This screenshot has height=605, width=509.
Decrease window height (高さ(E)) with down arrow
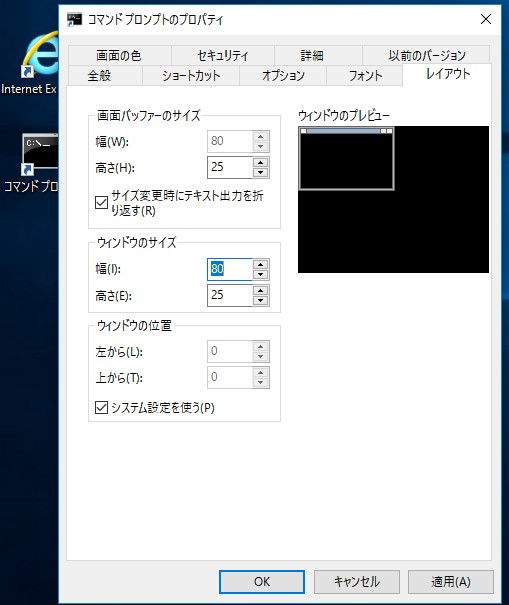tap(261, 301)
